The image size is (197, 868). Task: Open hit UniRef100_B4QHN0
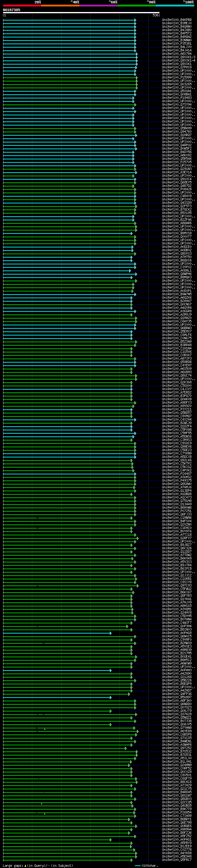(x=176, y=26)
